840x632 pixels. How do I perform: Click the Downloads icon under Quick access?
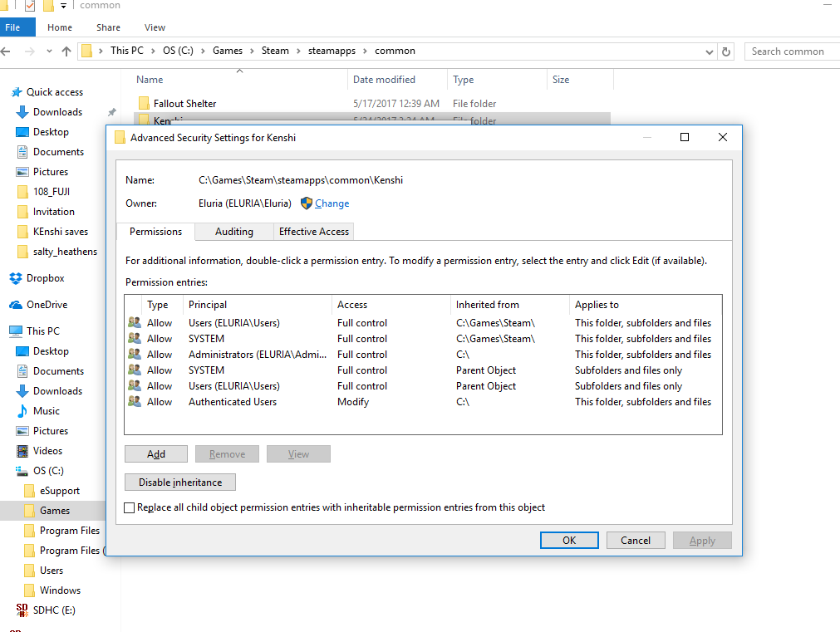pyautogui.click(x=22, y=112)
